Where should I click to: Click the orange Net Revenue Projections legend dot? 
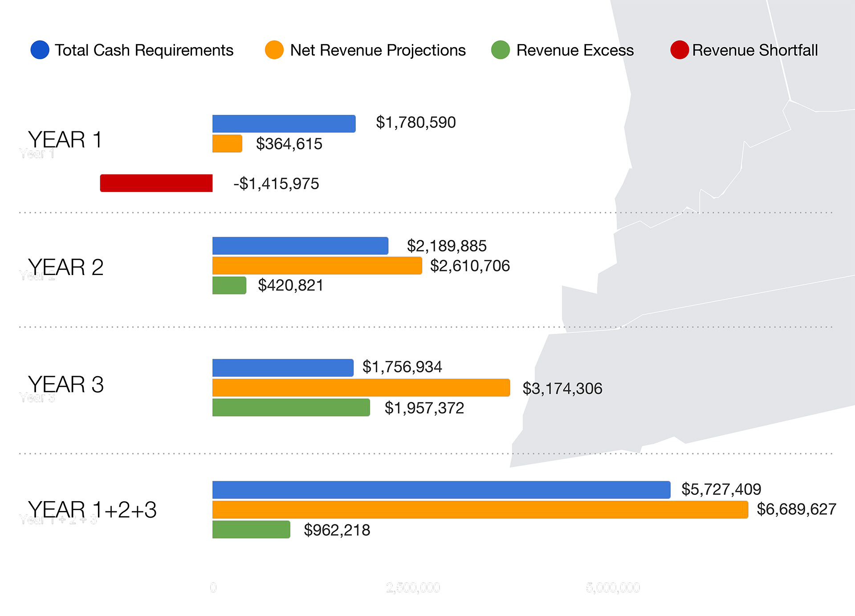[274, 50]
